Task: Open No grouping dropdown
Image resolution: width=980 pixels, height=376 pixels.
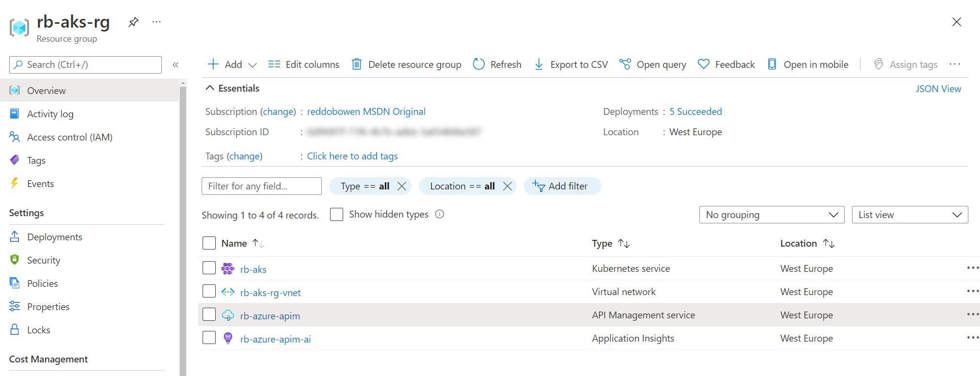Action: click(772, 215)
